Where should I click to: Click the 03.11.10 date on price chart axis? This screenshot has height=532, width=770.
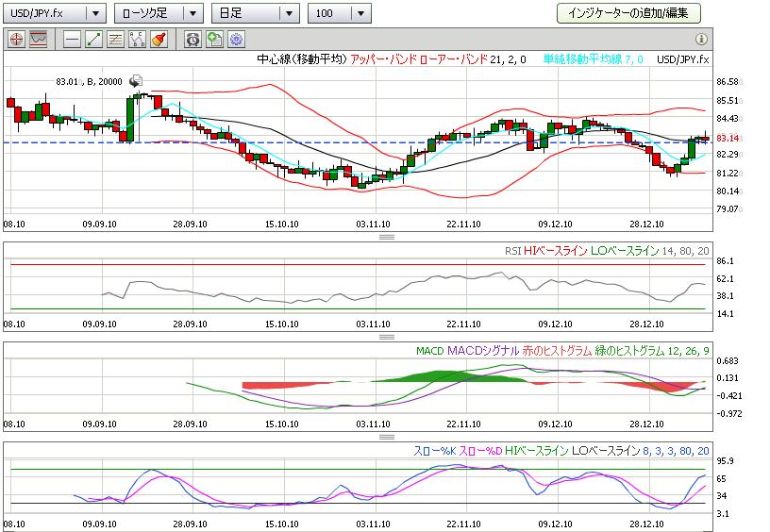coord(374,224)
